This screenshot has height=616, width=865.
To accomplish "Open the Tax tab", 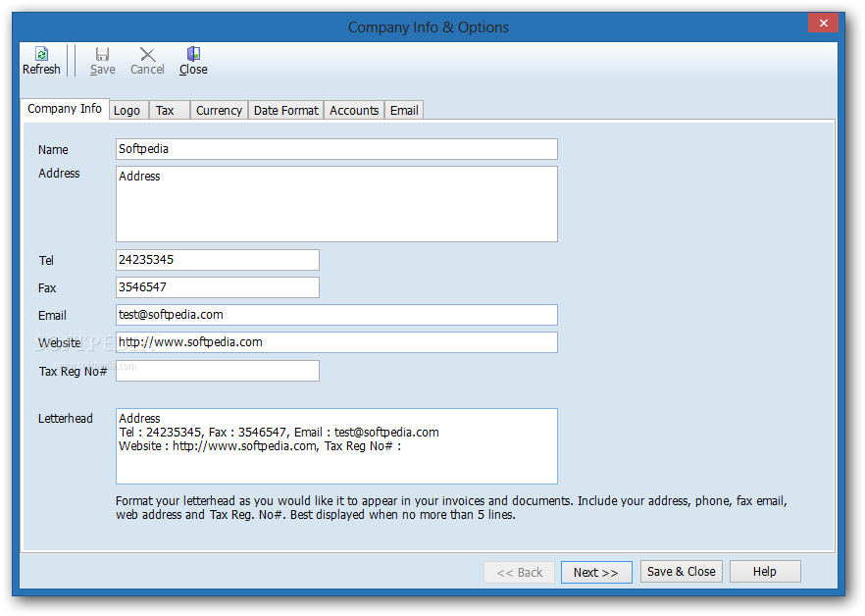I will (x=170, y=111).
